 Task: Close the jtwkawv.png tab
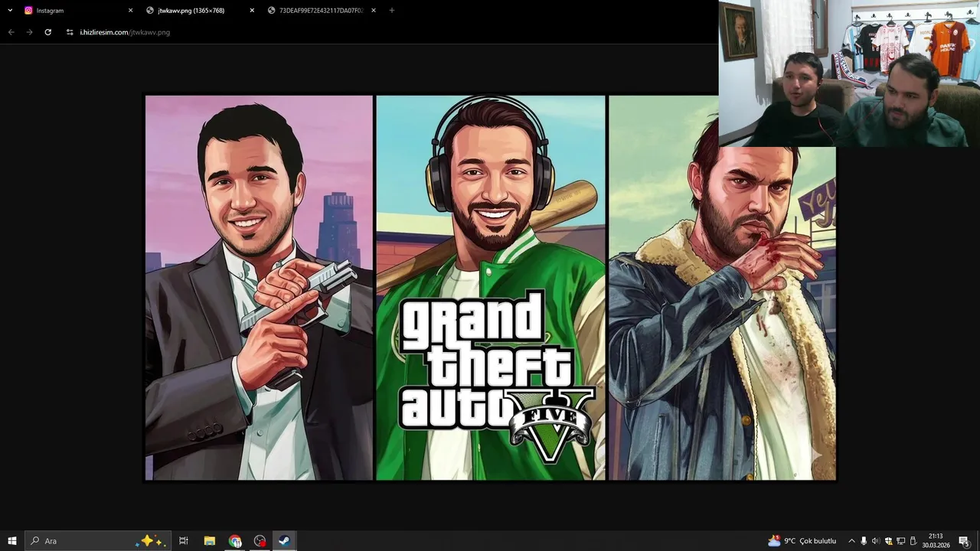pos(252,11)
